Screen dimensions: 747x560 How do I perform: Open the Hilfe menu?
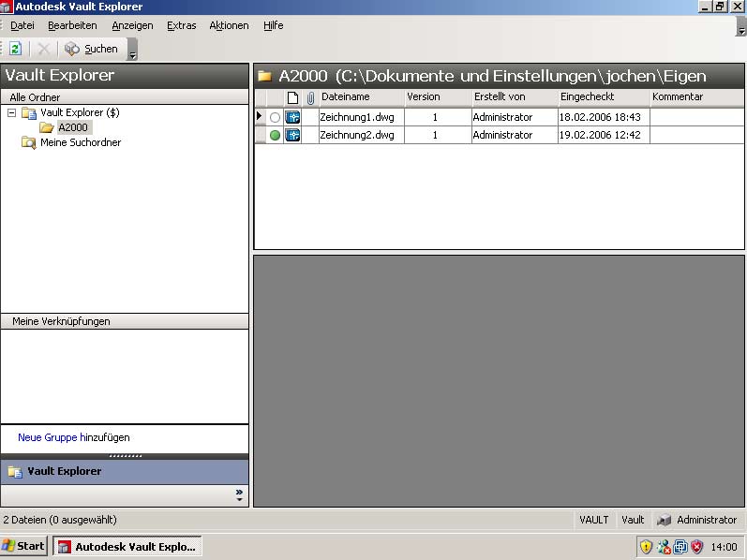click(x=274, y=25)
